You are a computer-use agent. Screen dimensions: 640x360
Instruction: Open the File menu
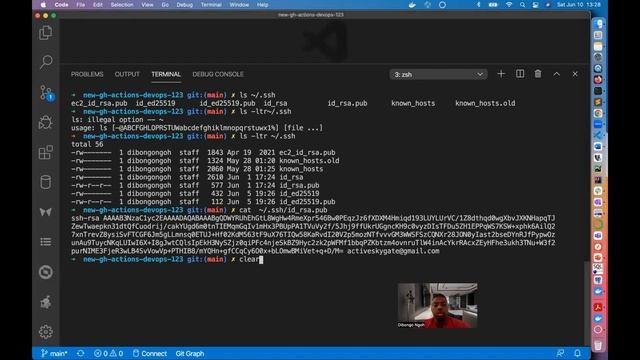coord(81,5)
